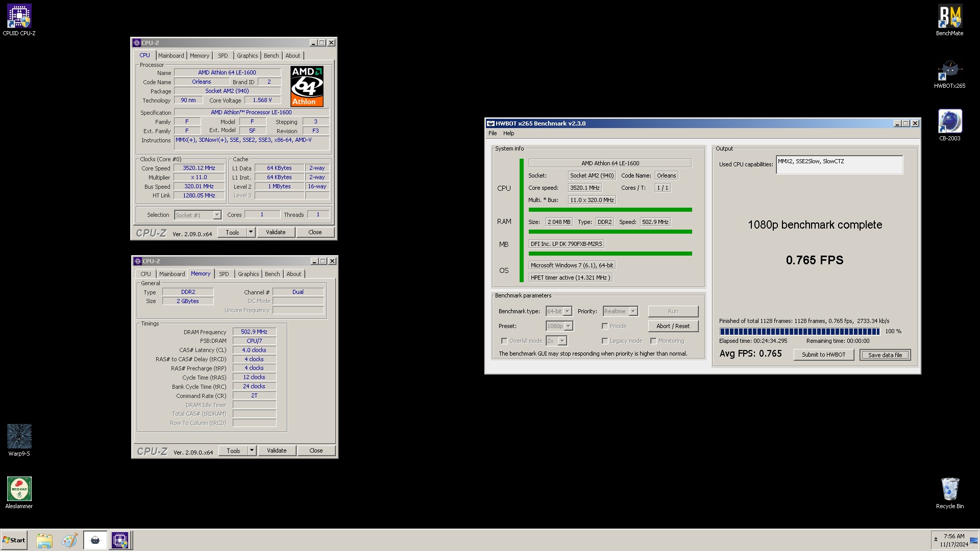Image resolution: width=980 pixels, height=551 pixels.
Task: Open SPD tab in lower CPU-Z window
Action: click(224, 274)
